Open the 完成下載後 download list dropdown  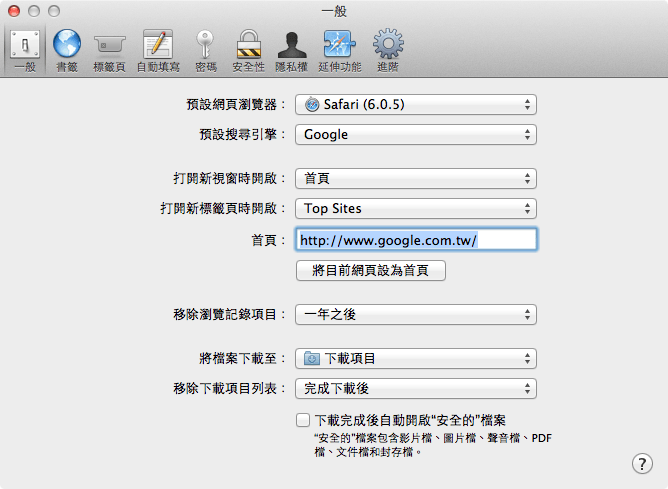(416, 388)
